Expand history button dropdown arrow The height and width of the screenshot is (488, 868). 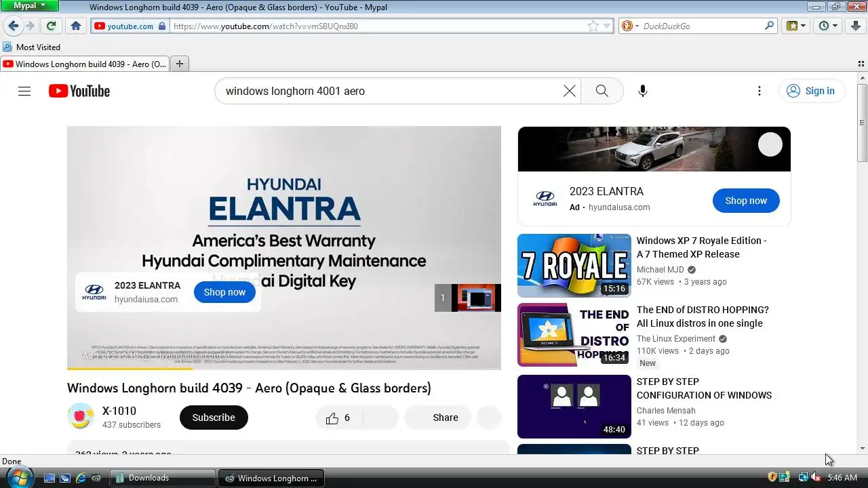[x=835, y=26]
